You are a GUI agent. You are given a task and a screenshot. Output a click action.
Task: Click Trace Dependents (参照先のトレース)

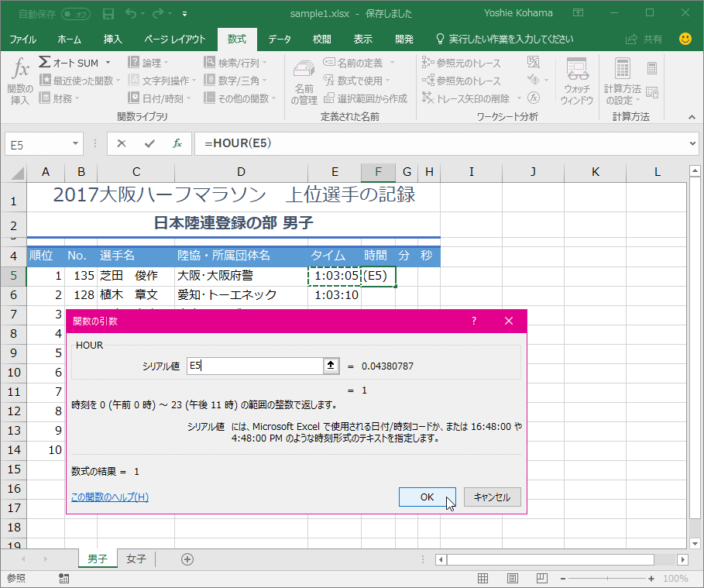coord(461,81)
